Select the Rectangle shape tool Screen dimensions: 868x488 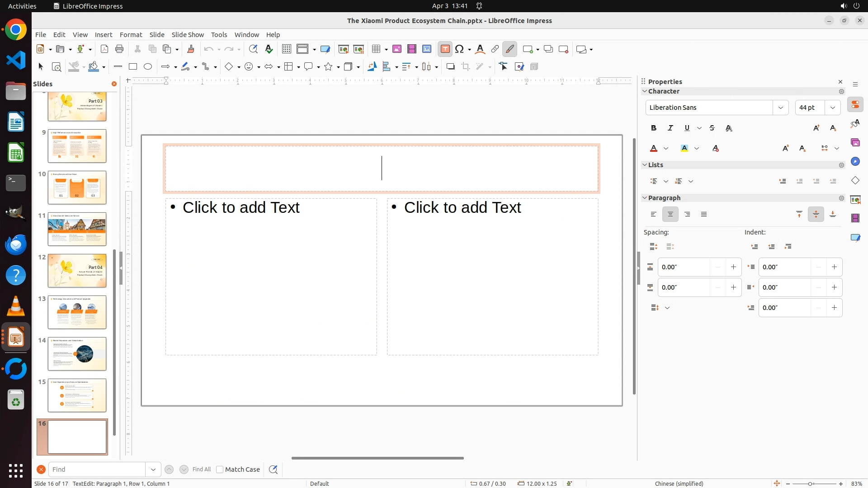133,67
